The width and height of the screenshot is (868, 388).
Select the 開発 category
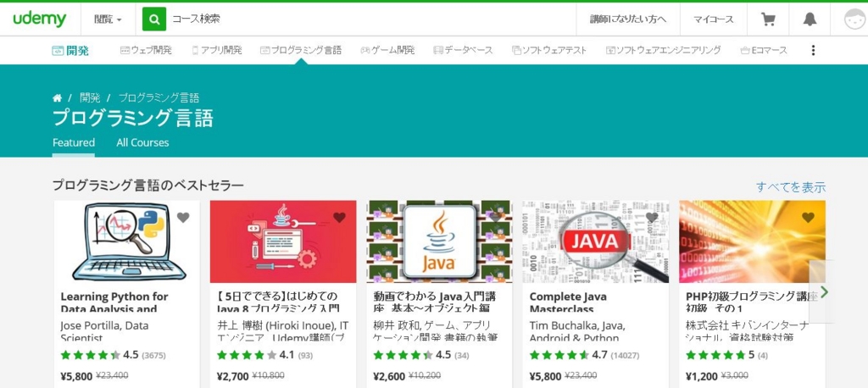click(70, 51)
